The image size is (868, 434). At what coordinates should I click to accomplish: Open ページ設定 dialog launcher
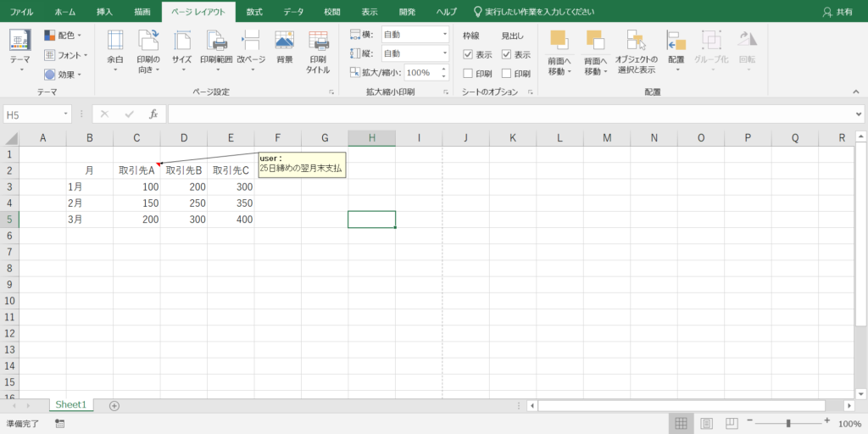click(331, 92)
